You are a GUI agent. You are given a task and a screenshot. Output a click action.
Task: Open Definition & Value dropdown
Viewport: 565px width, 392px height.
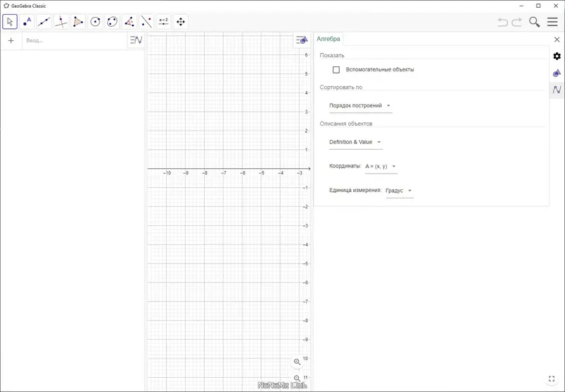tap(356, 142)
